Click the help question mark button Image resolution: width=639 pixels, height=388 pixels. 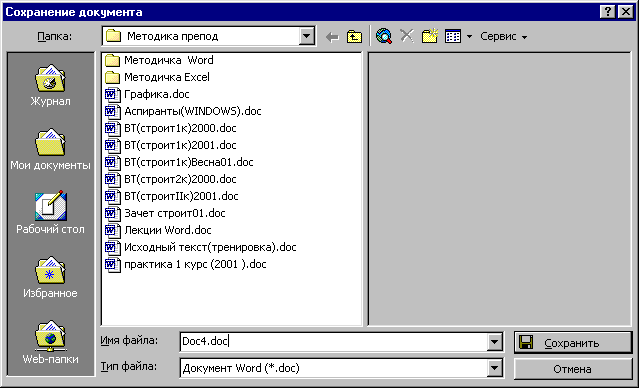(x=608, y=12)
